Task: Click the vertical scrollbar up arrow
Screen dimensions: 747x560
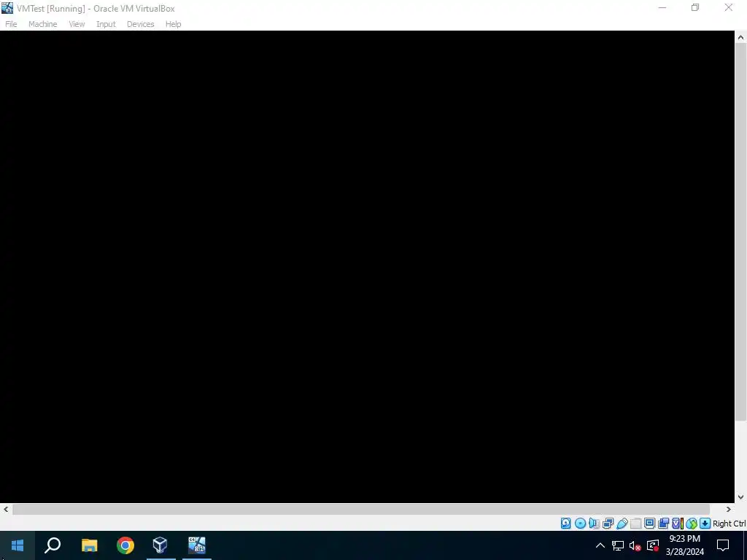Action: [740, 37]
